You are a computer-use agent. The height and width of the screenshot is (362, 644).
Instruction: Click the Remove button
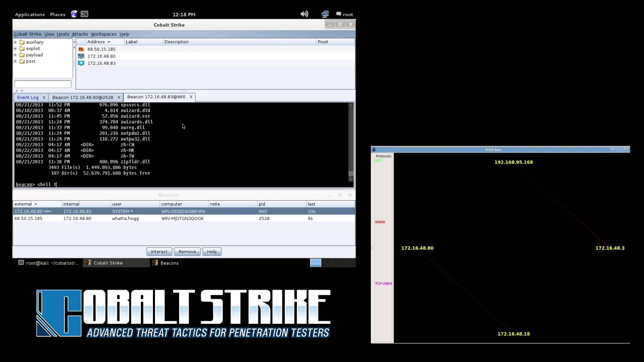tap(187, 251)
